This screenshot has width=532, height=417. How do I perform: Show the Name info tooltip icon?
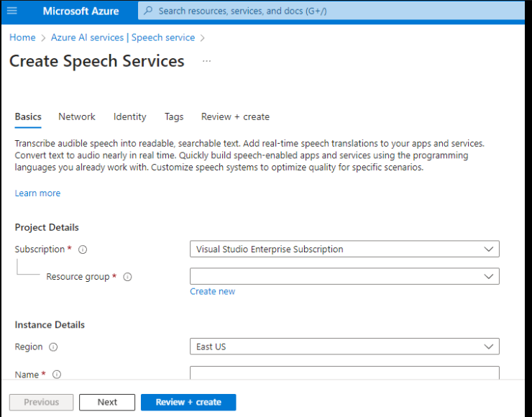57,375
